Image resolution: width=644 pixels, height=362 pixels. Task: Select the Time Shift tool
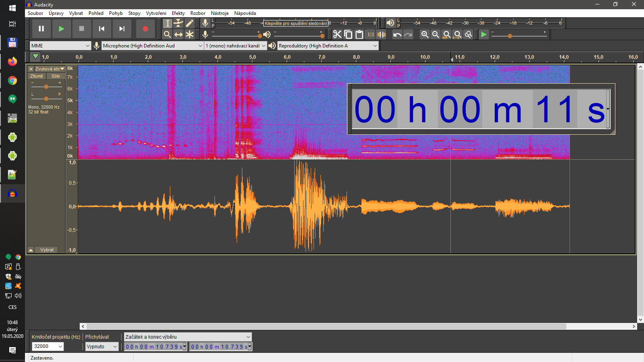(x=179, y=34)
